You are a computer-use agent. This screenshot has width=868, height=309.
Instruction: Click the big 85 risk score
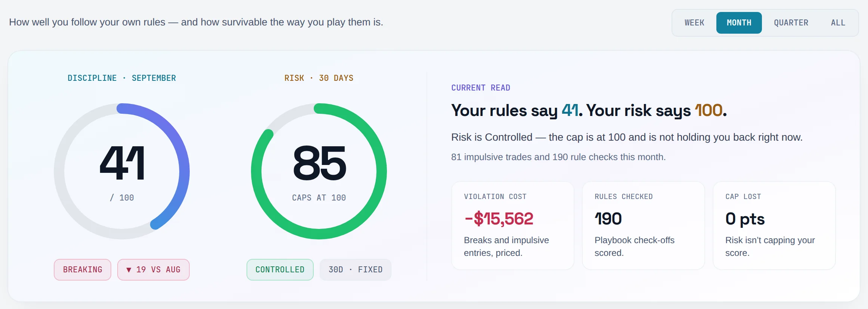coord(319,163)
